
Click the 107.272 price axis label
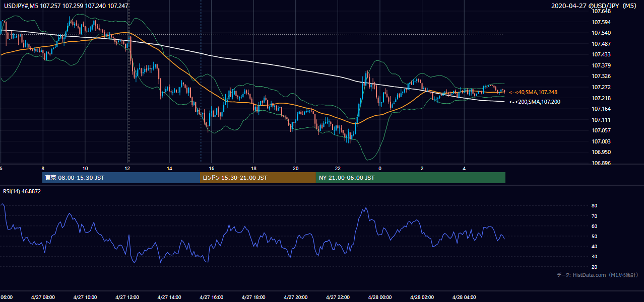(601, 87)
